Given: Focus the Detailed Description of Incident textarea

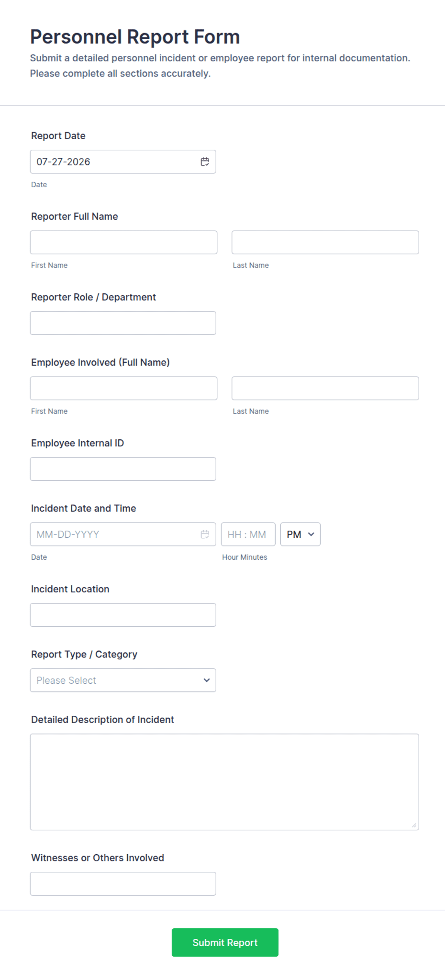Looking at the screenshot, I should [x=224, y=782].
